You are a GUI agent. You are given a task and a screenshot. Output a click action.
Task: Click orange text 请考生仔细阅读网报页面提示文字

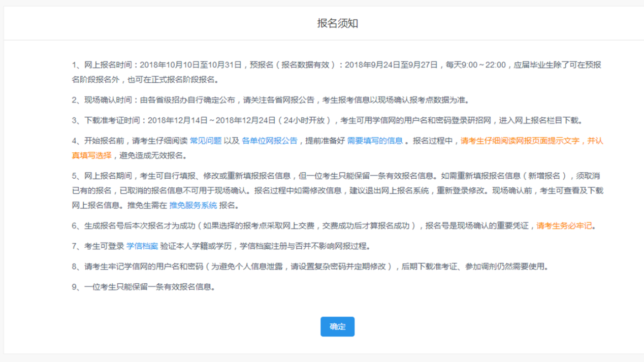click(x=520, y=141)
